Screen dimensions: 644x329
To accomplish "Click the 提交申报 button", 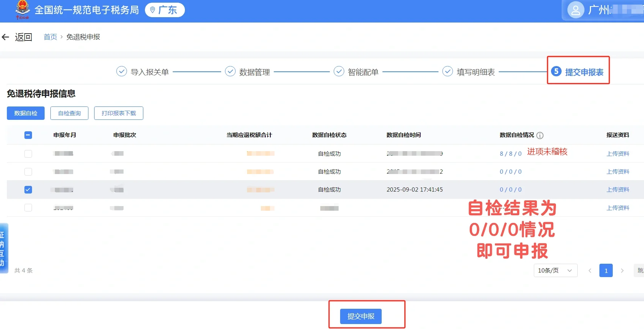I will pos(361,316).
